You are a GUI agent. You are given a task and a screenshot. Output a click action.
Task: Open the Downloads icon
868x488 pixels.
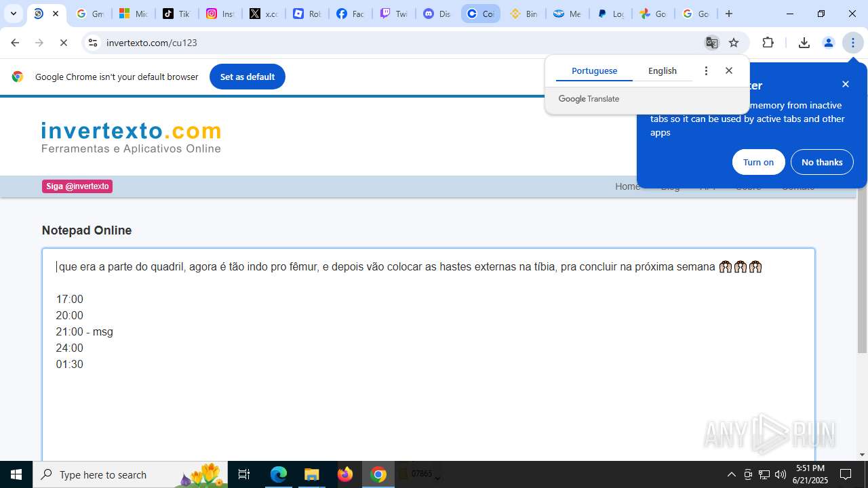(804, 43)
